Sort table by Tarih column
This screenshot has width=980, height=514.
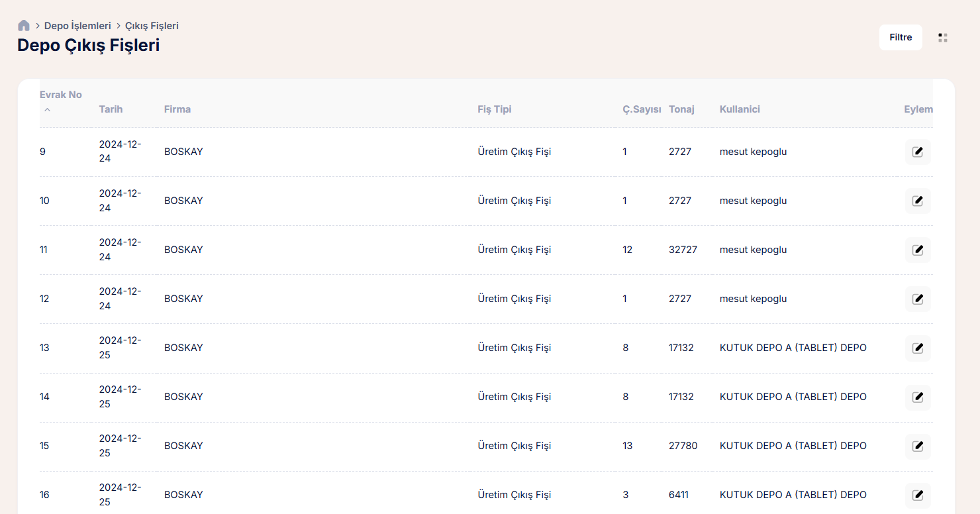point(111,109)
